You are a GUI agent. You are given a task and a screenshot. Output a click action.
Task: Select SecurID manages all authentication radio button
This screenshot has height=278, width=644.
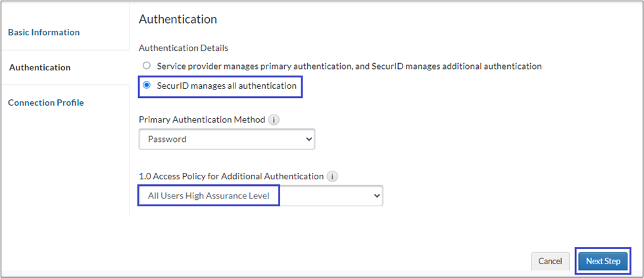[x=147, y=85]
